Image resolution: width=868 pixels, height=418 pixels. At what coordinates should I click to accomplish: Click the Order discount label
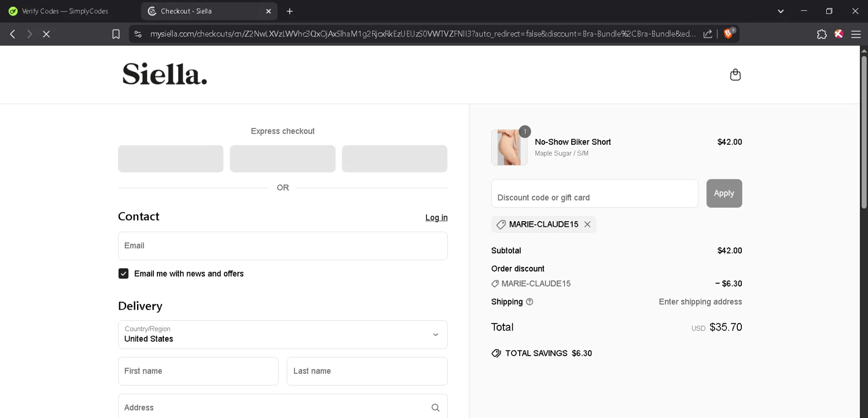[x=518, y=269]
